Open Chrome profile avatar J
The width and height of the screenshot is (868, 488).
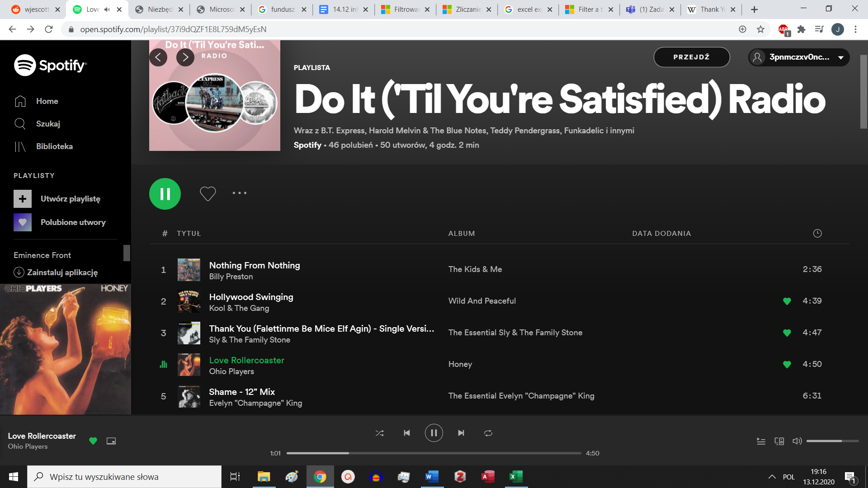(x=838, y=29)
